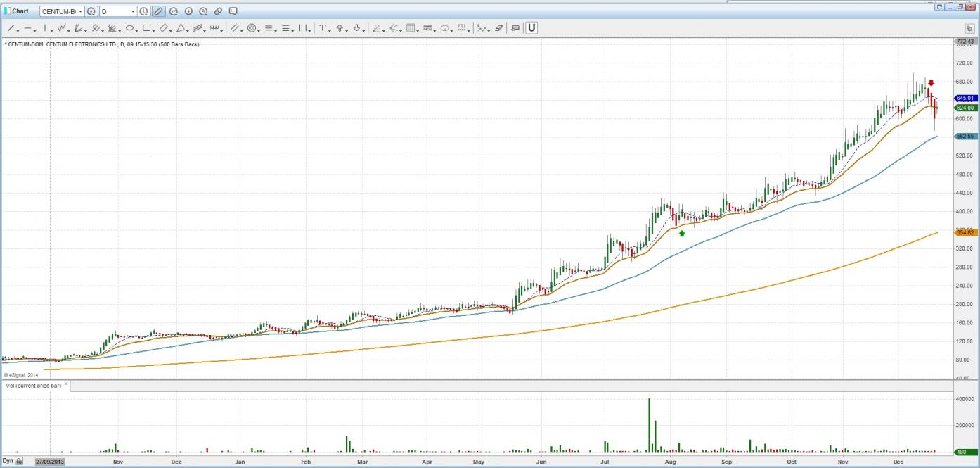980x468 pixels.
Task: Click the Vol (current price bar) label
Action: pos(33,386)
